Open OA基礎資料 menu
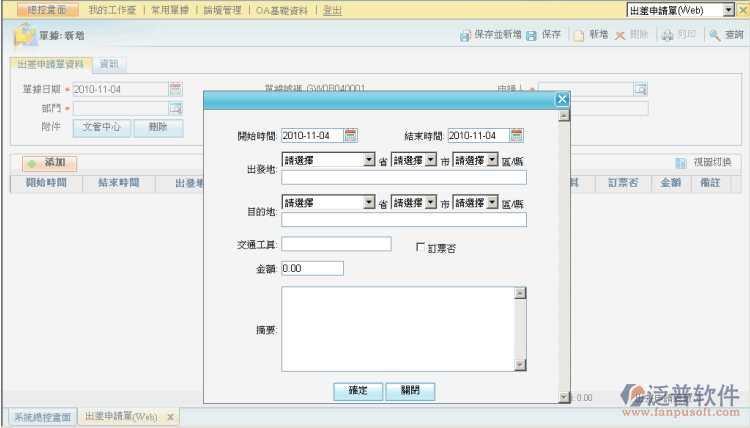This screenshot has width=750, height=428. 282,10
